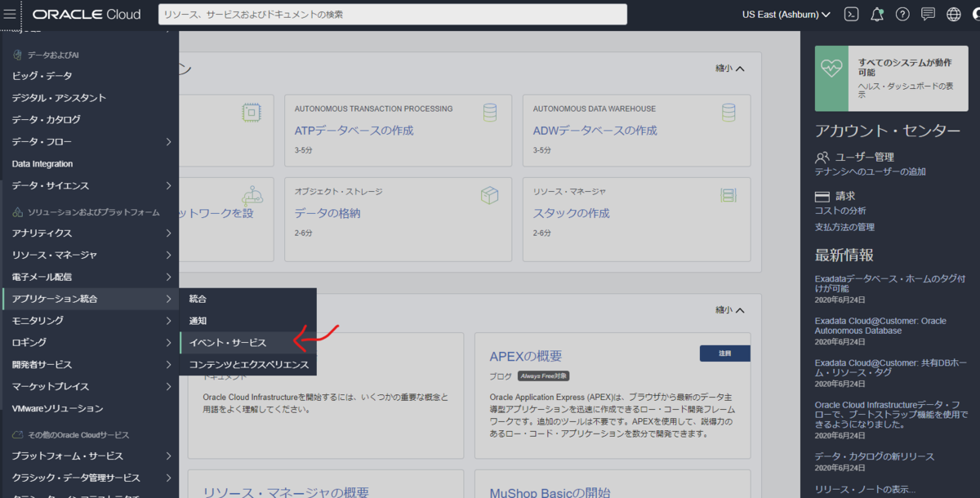
Task: Open APEXの概要 article link
Action: click(x=525, y=357)
